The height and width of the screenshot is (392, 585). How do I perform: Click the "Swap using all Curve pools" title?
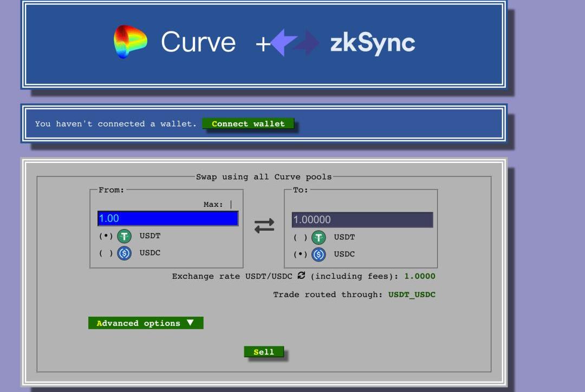[x=264, y=177]
